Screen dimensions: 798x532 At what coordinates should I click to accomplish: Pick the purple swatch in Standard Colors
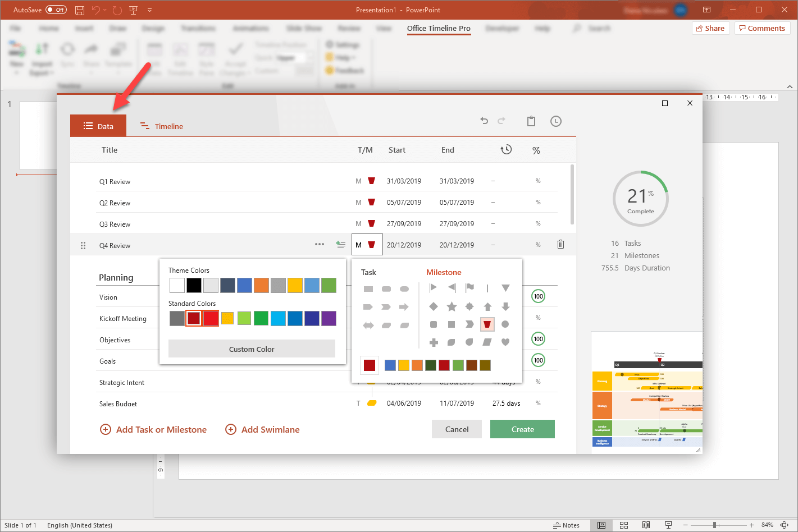pos(329,318)
